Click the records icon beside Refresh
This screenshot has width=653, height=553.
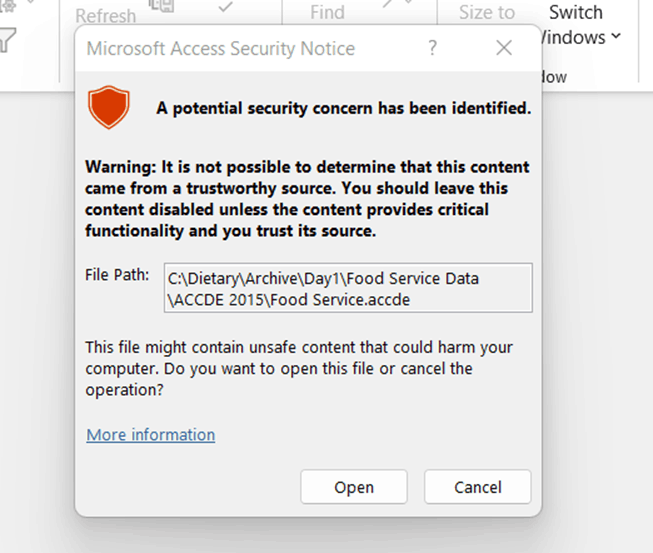[x=160, y=8]
